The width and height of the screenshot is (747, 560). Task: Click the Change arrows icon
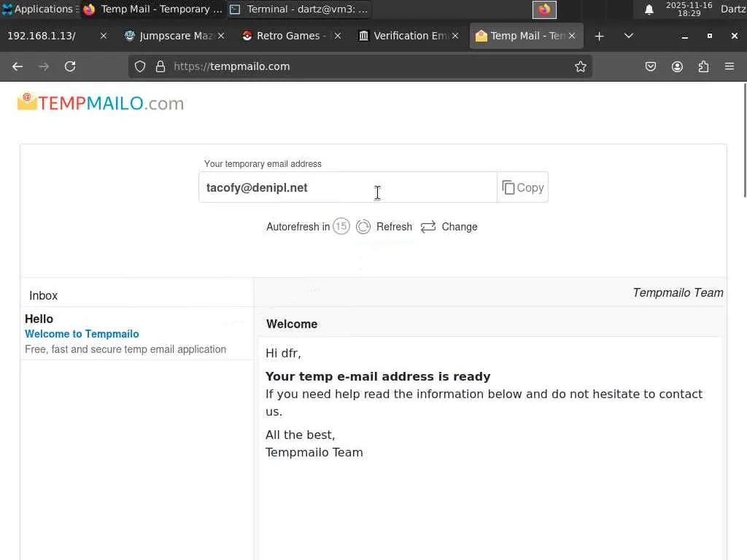(428, 227)
